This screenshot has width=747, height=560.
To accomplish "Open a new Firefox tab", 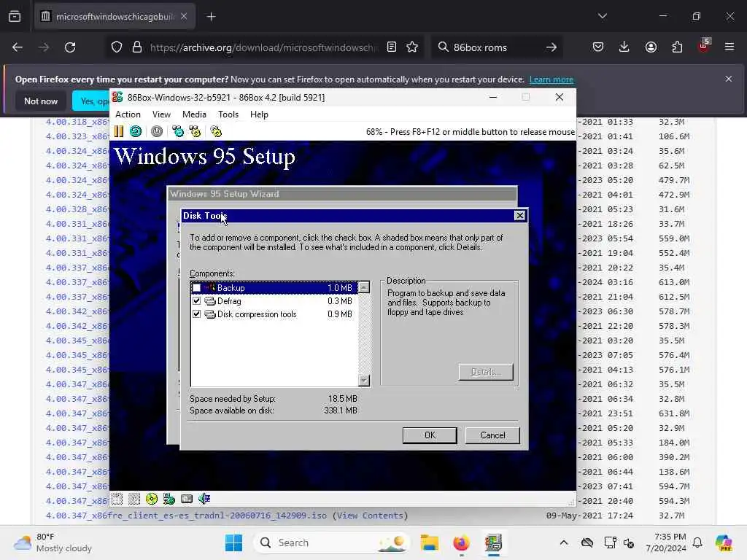I will [211, 17].
